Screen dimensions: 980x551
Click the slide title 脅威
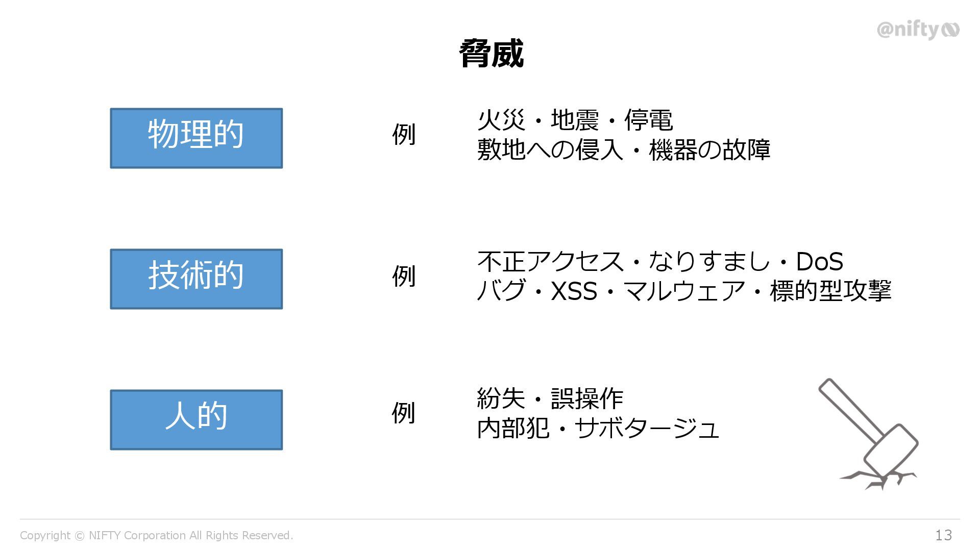coord(491,53)
